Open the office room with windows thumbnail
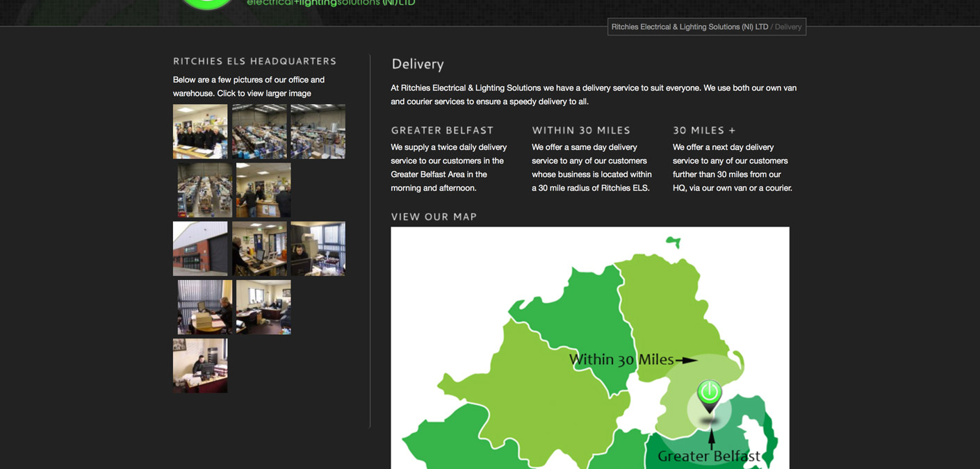This screenshot has width=980, height=469. 263,307
